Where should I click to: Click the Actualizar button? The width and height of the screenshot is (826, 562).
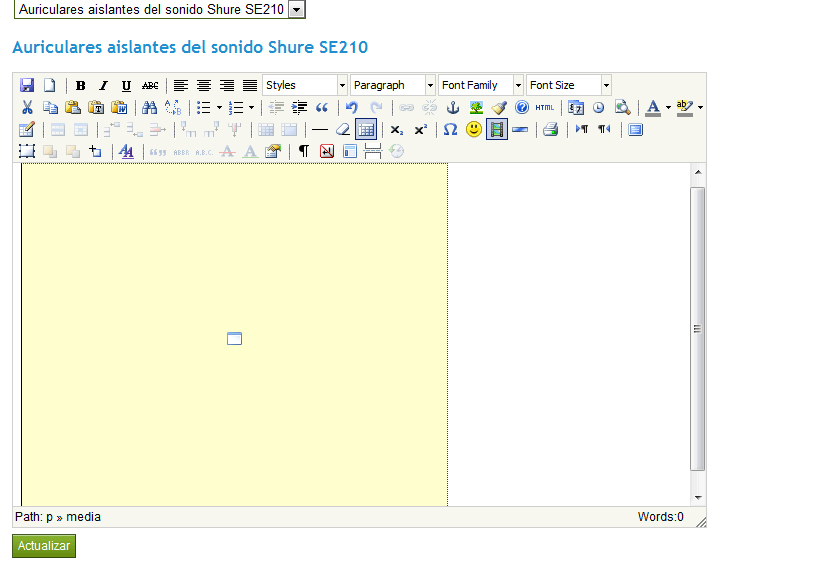pyautogui.click(x=44, y=546)
